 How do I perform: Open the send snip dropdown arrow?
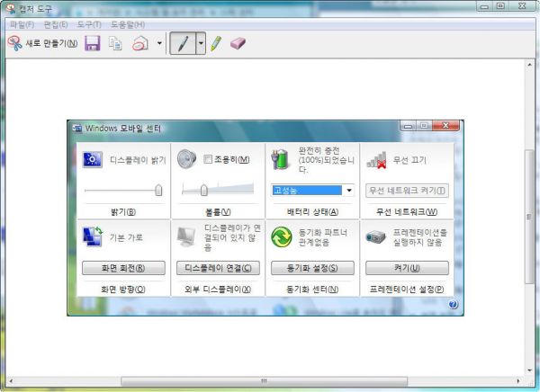[159, 43]
